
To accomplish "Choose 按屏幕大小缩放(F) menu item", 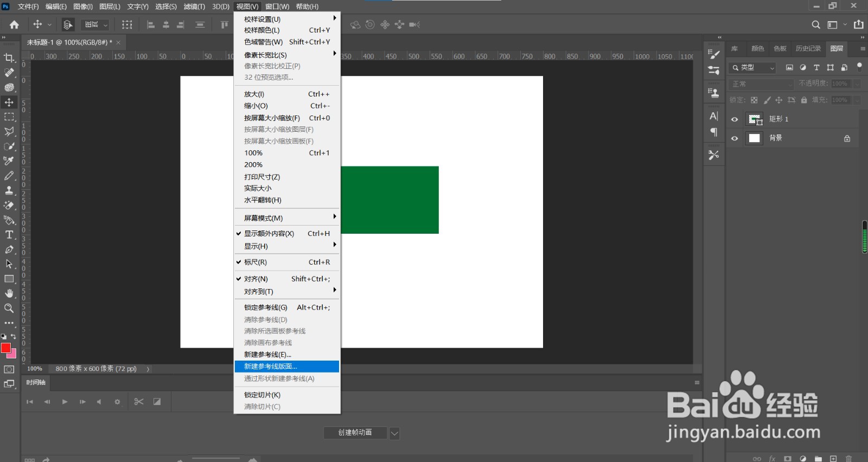I will [x=287, y=118].
